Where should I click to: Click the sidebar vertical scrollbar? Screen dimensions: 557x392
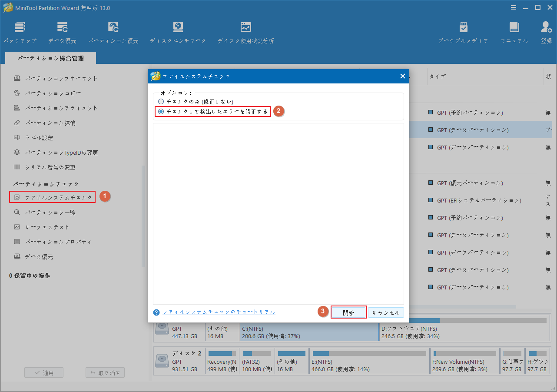(144, 216)
